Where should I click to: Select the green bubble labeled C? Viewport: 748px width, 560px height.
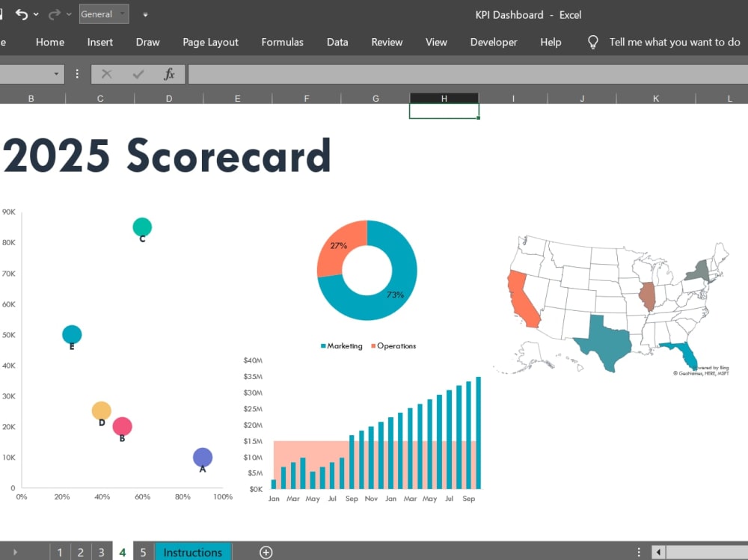pyautogui.click(x=142, y=227)
